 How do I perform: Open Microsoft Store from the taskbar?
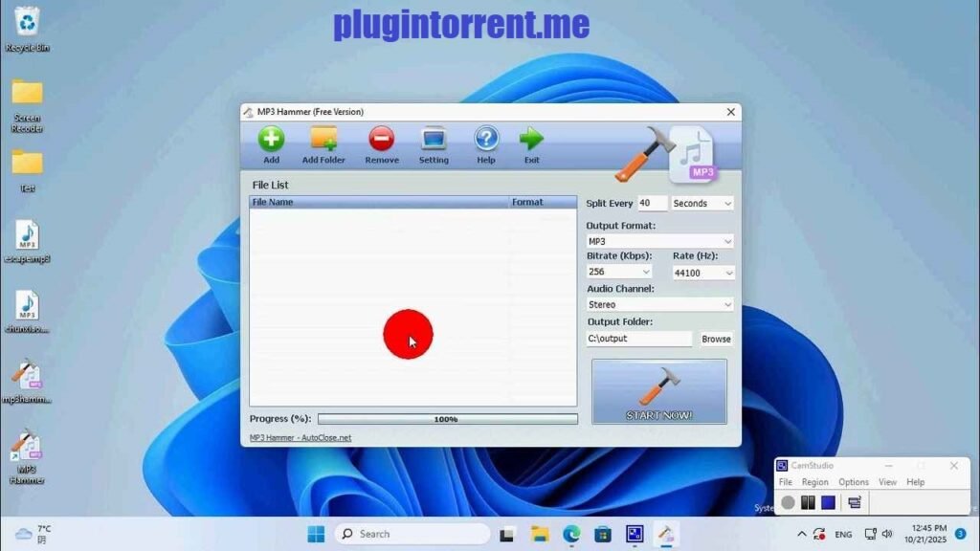point(603,534)
